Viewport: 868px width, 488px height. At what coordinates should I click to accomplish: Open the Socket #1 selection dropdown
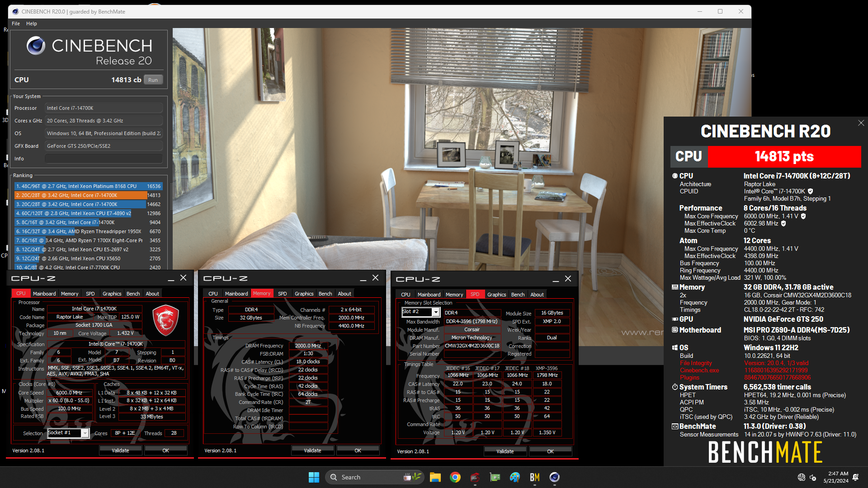pyautogui.click(x=85, y=433)
